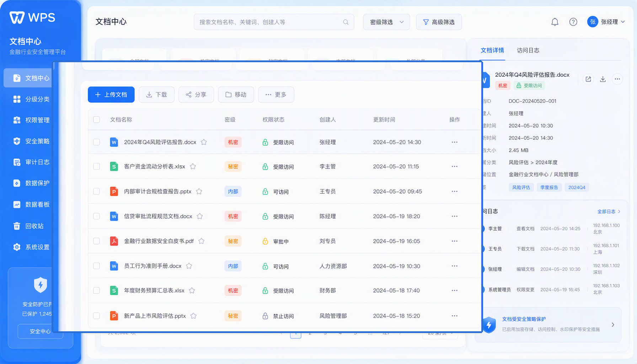Check the box for 年度财务预算汇总表.xlsx
The width and height of the screenshot is (637, 364).
pos(96,290)
